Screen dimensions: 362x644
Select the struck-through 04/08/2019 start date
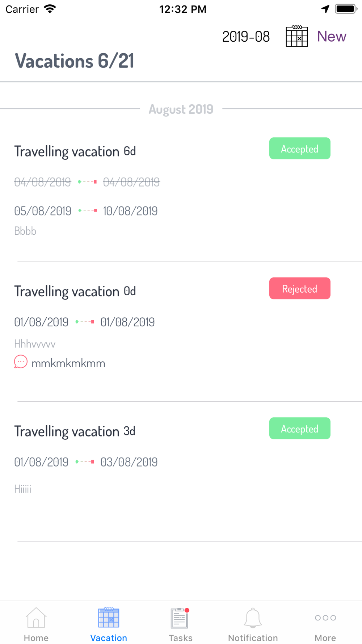tap(43, 182)
